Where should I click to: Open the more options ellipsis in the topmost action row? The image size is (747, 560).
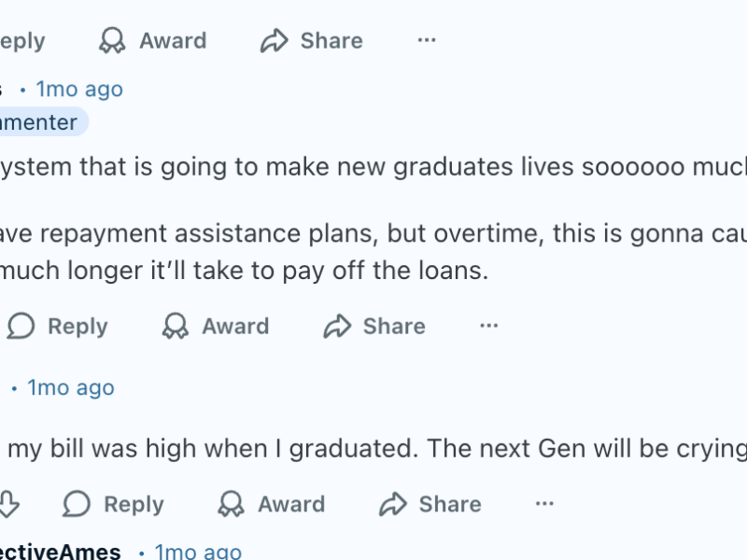tap(427, 40)
